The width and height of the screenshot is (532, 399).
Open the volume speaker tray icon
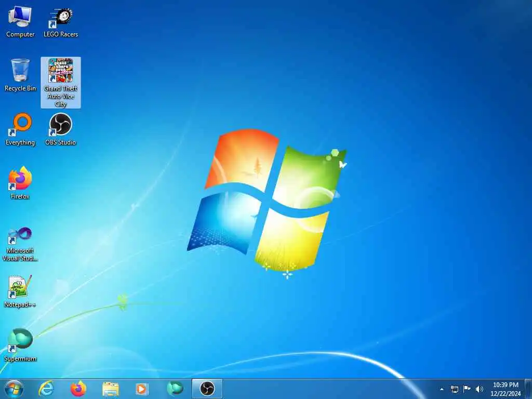pos(479,389)
